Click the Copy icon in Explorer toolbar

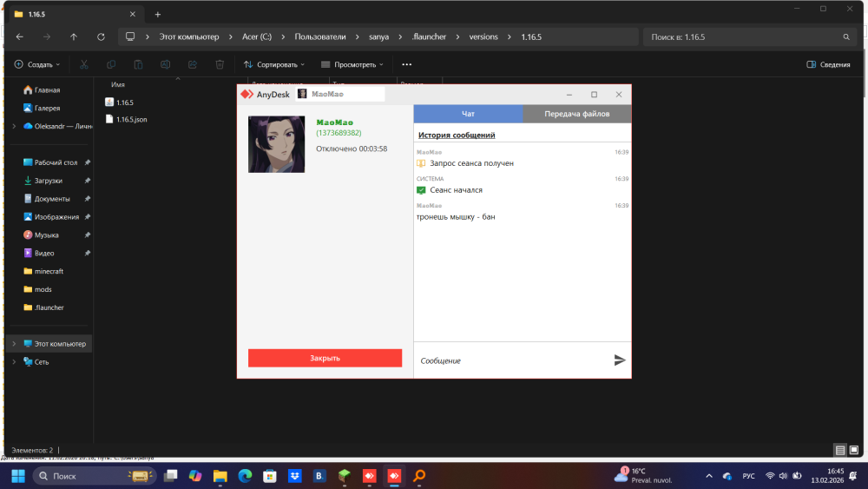(x=111, y=64)
